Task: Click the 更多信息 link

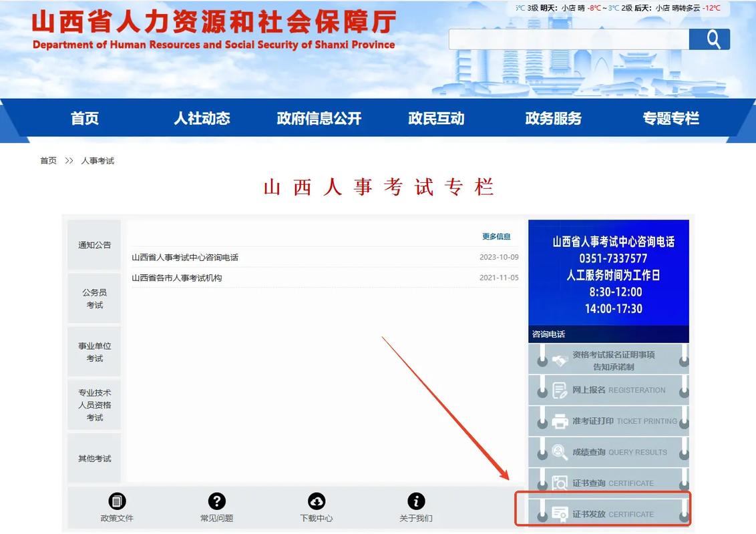Action: tap(498, 236)
